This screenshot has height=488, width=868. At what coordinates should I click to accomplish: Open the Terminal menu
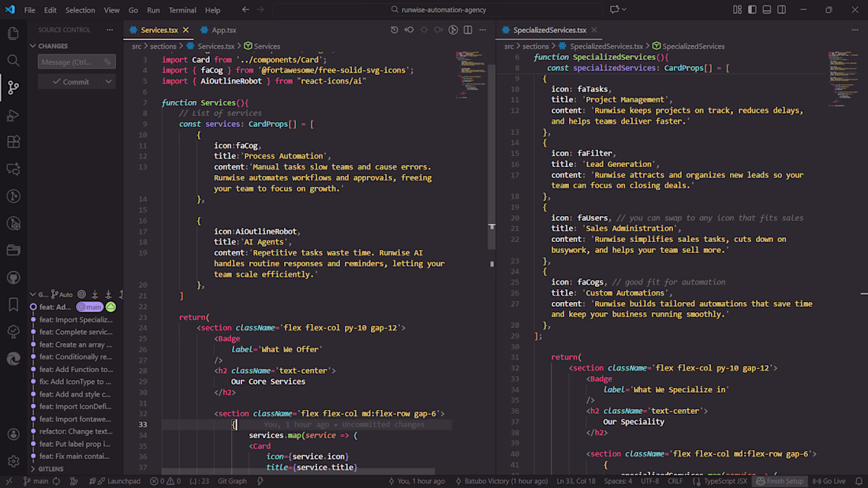point(182,10)
